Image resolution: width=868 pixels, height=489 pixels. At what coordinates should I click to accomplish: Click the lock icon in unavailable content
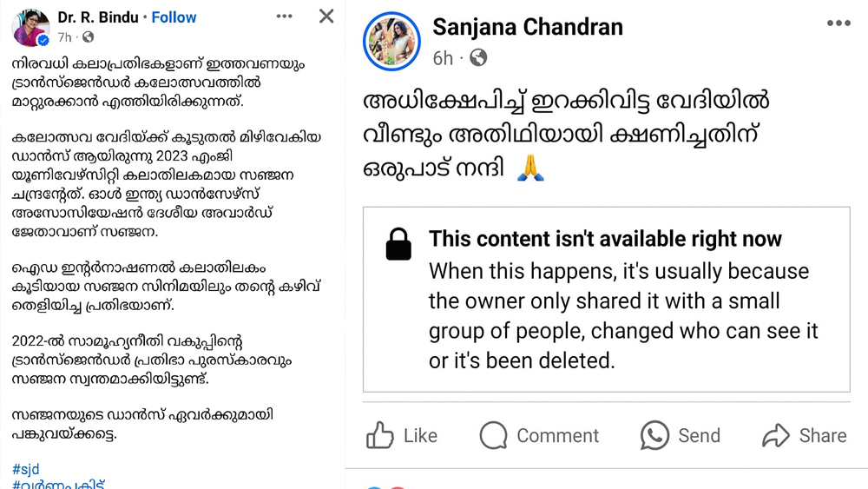point(398,244)
